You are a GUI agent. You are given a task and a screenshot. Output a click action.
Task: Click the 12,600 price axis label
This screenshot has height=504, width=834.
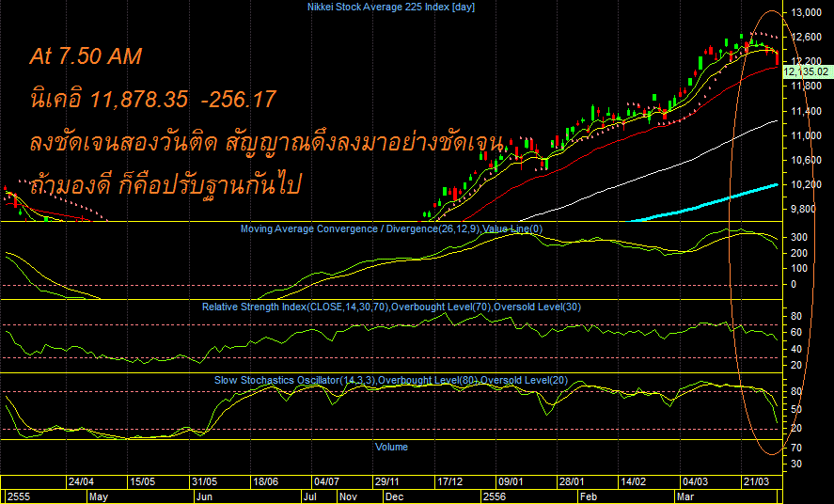(x=806, y=37)
